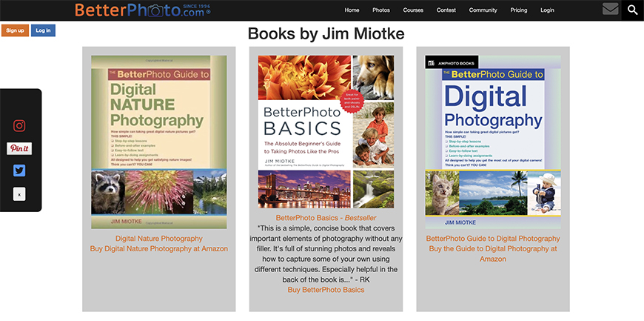
Task: Close the social sidebar with x button
Action: (19, 194)
